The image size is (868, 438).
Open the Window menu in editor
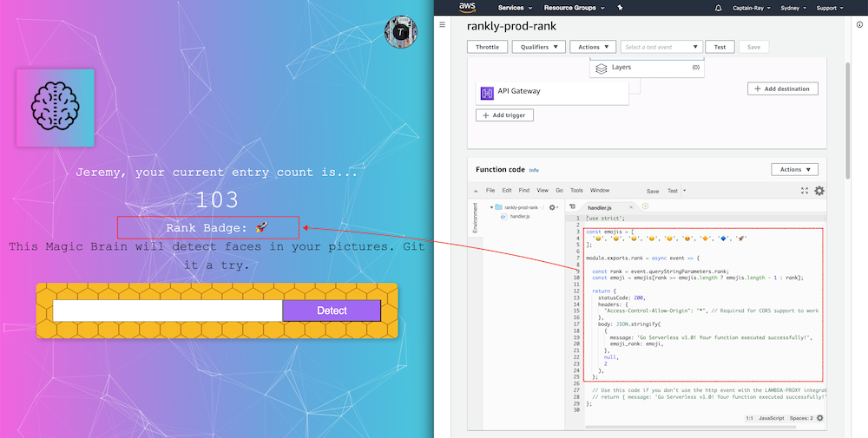[x=600, y=190]
